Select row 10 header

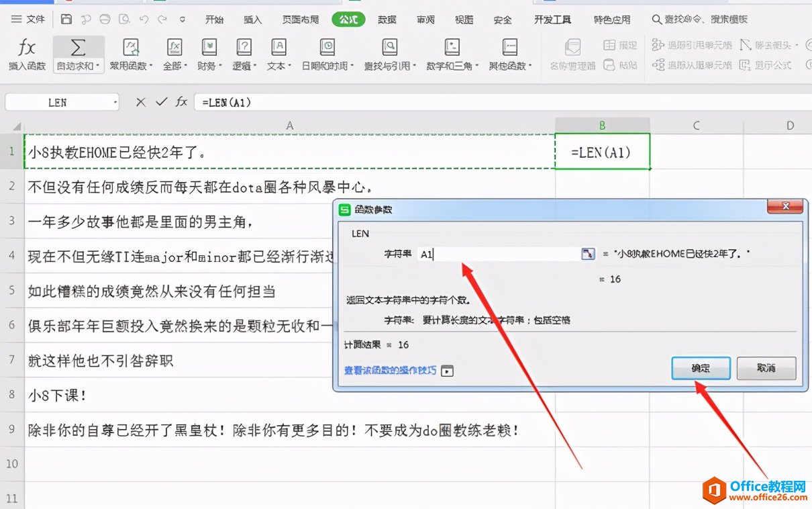[11, 464]
